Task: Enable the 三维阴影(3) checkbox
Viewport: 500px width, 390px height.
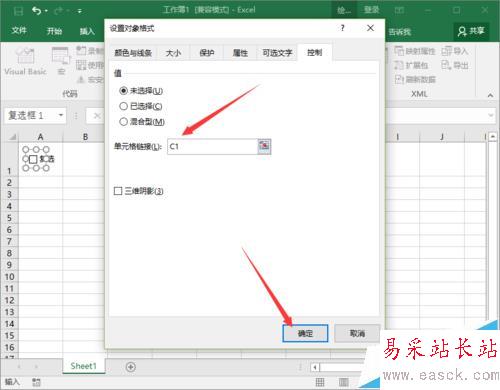Action: click(x=118, y=191)
